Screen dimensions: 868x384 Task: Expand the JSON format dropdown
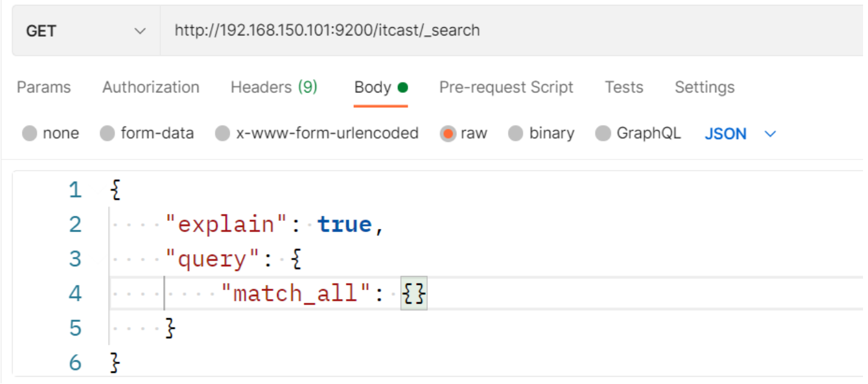(x=725, y=134)
